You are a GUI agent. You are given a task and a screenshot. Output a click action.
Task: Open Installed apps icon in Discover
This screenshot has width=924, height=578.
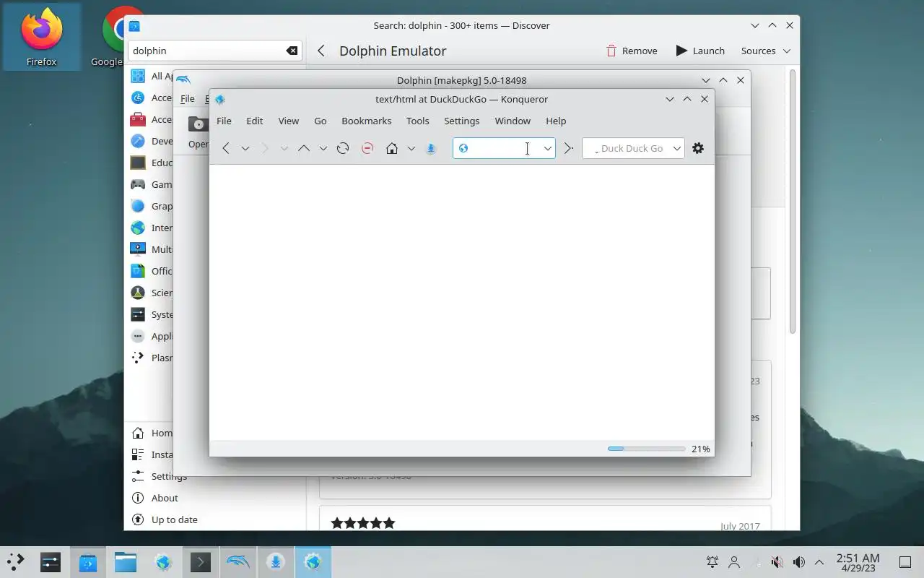pyautogui.click(x=138, y=454)
